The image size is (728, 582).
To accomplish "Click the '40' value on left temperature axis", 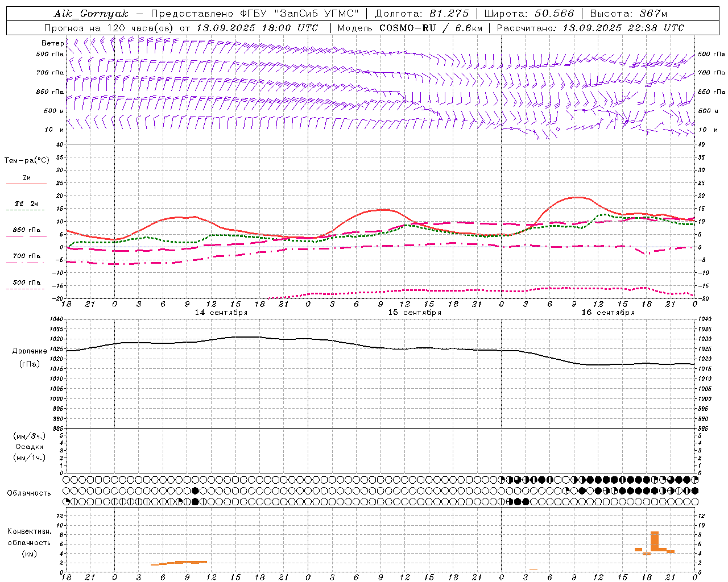I will (59, 144).
